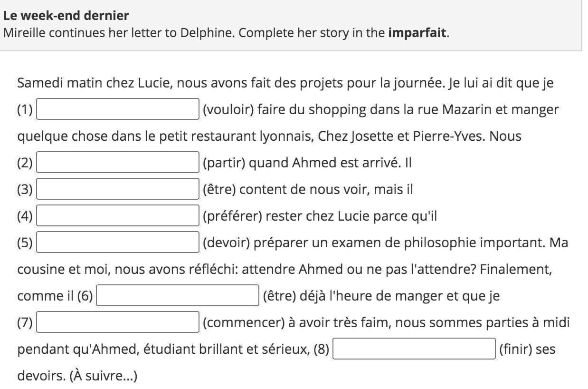The height and width of the screenshot is (389, 588).
Task: Click the 'Le week-end dernier' heading
Action: pyautogui.click(x=66, y=16)
